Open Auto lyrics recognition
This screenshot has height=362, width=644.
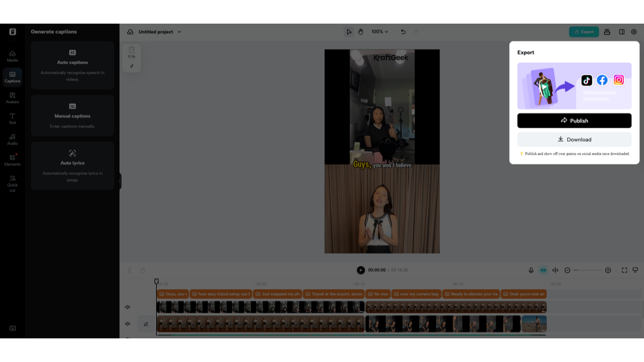pos(72,166)
